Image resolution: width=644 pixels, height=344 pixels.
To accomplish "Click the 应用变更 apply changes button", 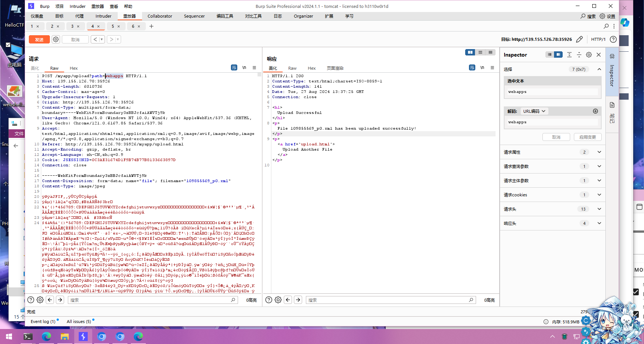I will [x=587, y=137].
